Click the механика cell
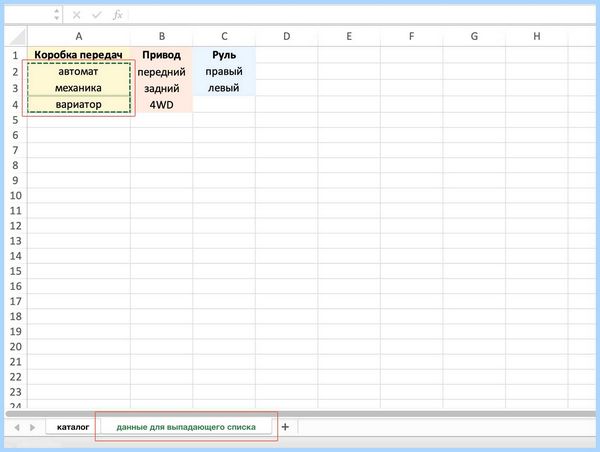600x452 pixels. pos(79,88)
